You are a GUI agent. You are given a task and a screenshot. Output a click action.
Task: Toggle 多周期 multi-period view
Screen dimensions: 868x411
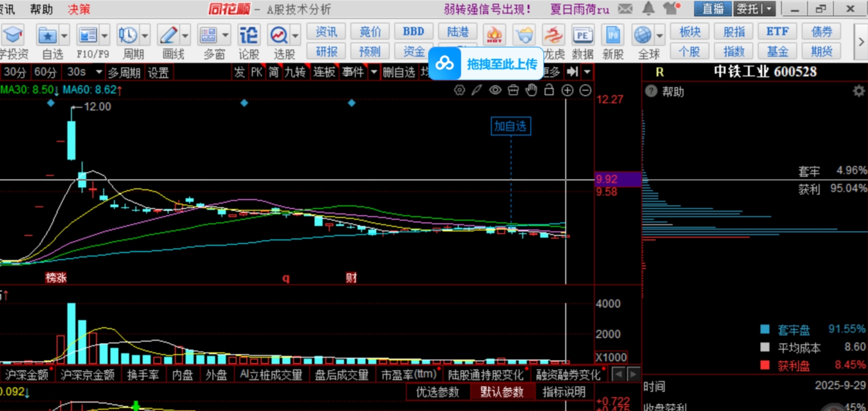tap(124, 73)
